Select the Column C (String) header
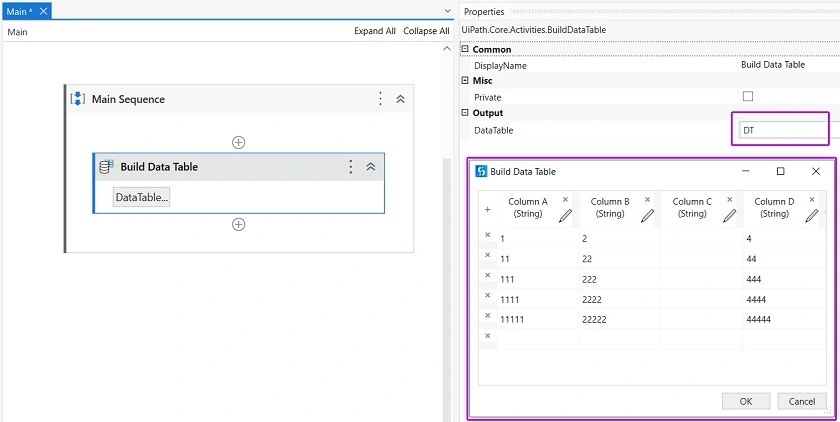 [692, 208]
